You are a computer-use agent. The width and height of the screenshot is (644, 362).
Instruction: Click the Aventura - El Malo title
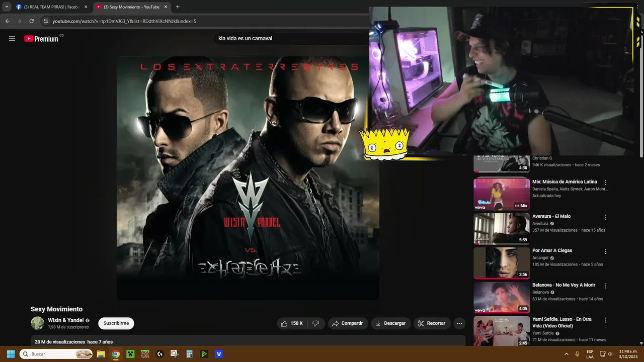[551, 216]
